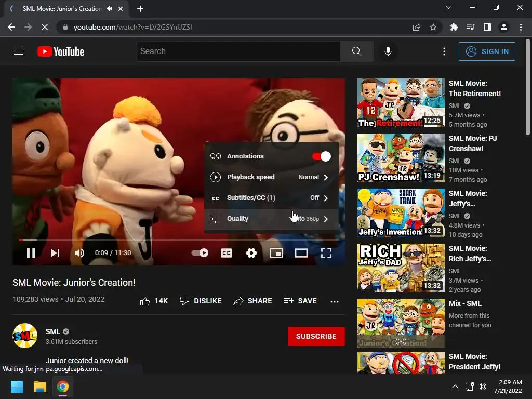Click the Dislike button
This screenshot has width=532, height=399.
201,301
